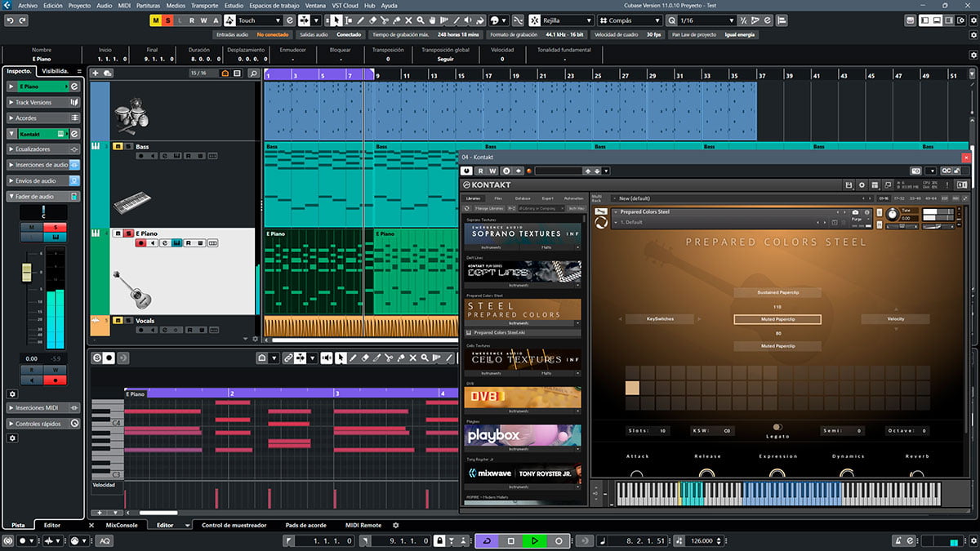Open the Proyecto menu
Screen dimensions: 980x551
click(x=79, y=5)
